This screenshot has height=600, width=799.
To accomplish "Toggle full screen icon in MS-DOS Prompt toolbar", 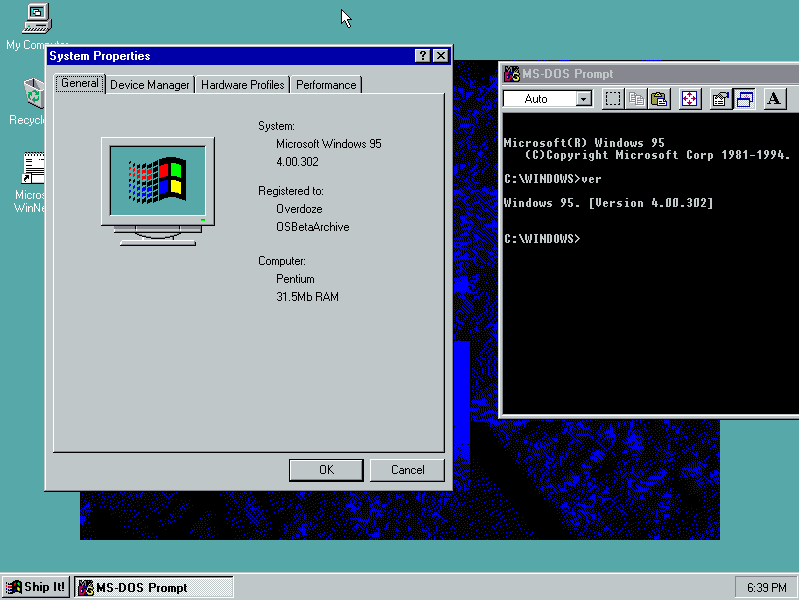I will click(689, 99).
